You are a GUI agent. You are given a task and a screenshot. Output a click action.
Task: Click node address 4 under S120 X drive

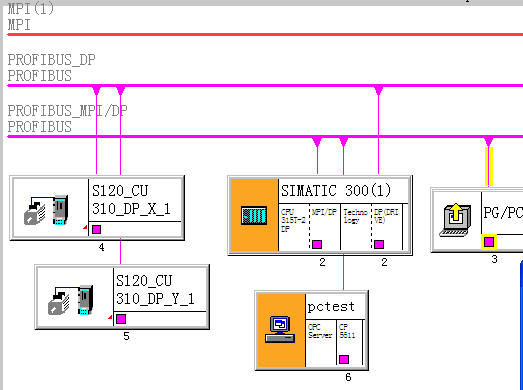(x=101, y=247)
